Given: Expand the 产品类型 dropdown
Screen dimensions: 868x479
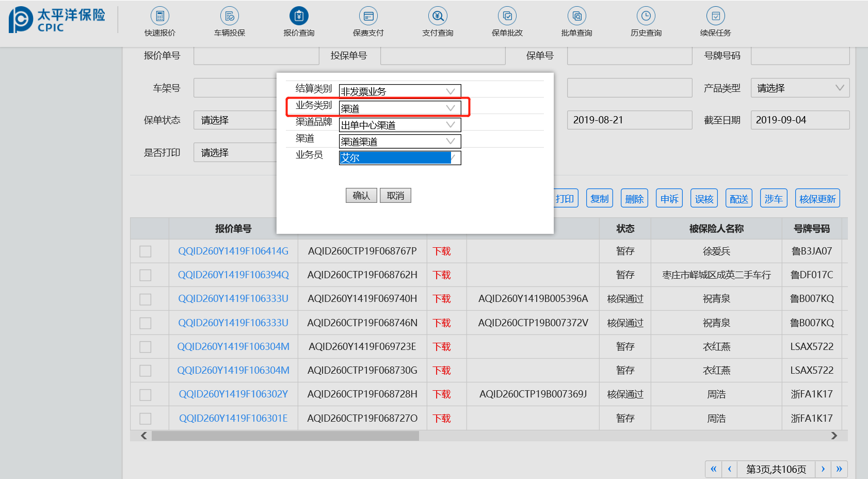Looking at the screenshot, I should click(x=800, y=88).
